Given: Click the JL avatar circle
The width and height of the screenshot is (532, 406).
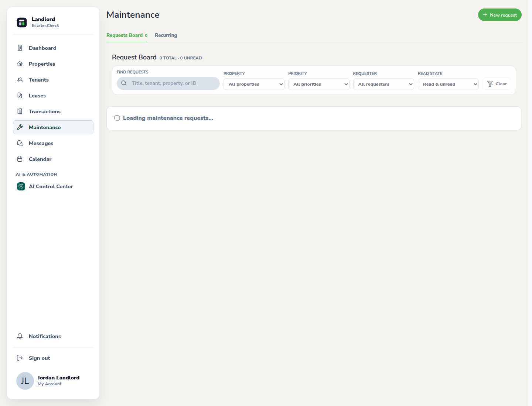Looking at the screenshot, I should (x=25, y=381).
